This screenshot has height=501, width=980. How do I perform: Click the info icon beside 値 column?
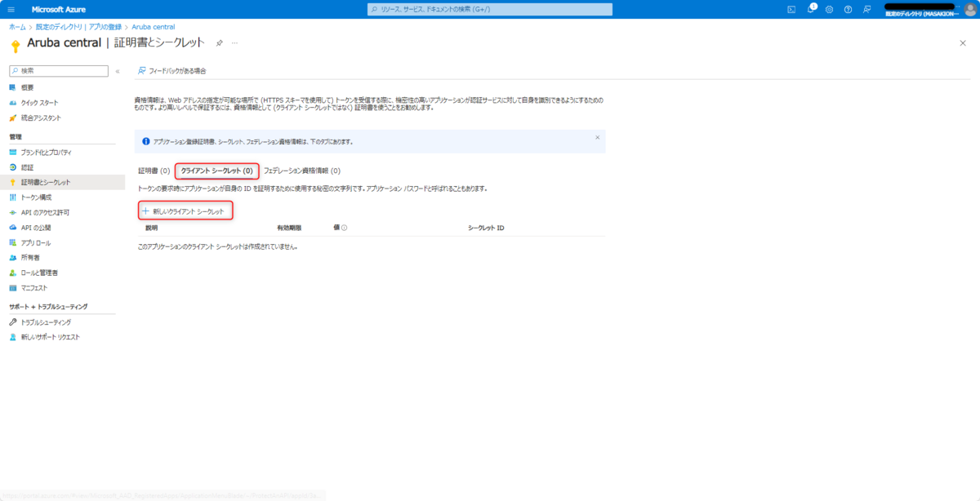[345, 228]
